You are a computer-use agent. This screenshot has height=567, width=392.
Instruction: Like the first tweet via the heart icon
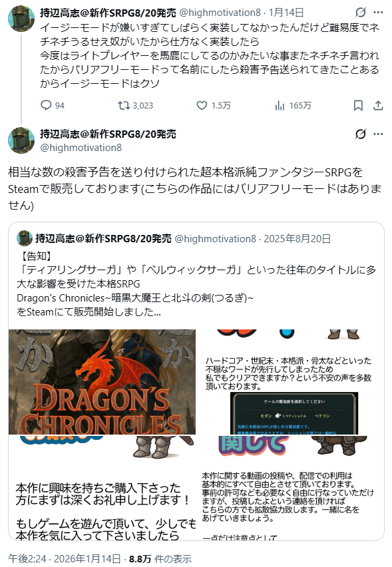202,105
